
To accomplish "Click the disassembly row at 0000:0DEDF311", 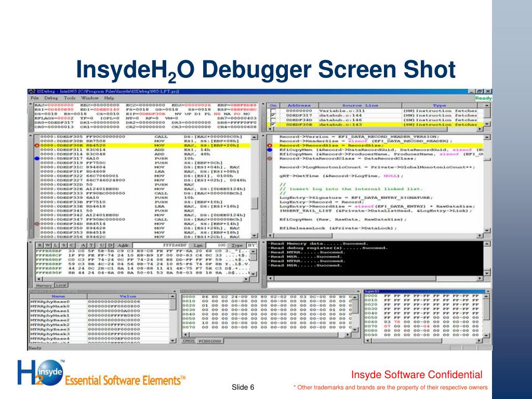I will [x=145, y=150].
